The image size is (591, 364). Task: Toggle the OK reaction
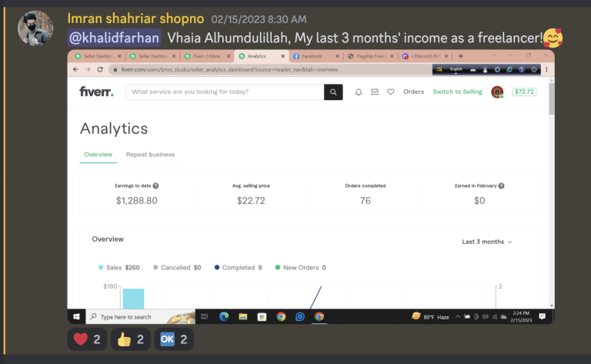[174, 339]
